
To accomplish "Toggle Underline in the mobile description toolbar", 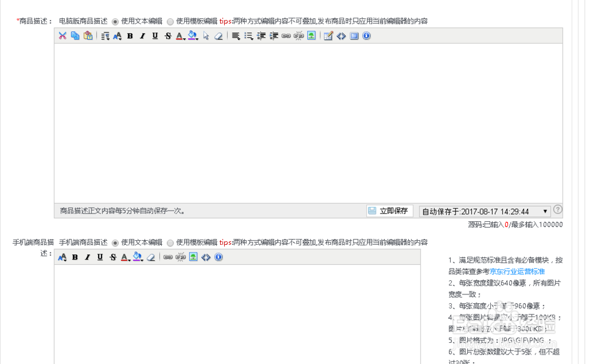I will click(100, 257).
